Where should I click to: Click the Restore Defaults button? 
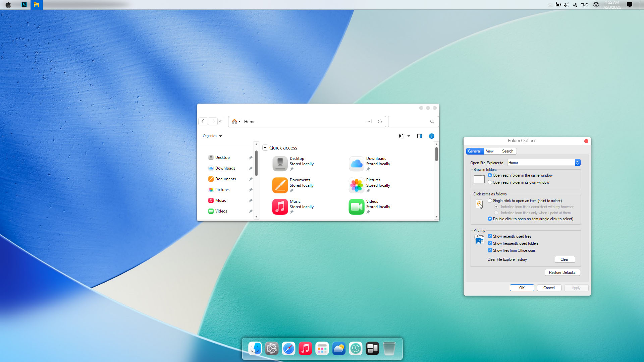(562, 273)
